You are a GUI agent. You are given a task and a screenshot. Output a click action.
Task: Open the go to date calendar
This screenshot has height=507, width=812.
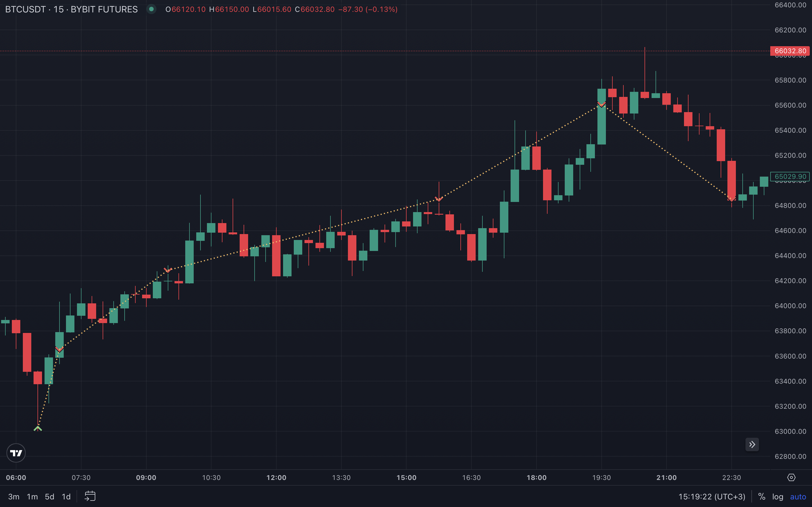pos(90,496)
